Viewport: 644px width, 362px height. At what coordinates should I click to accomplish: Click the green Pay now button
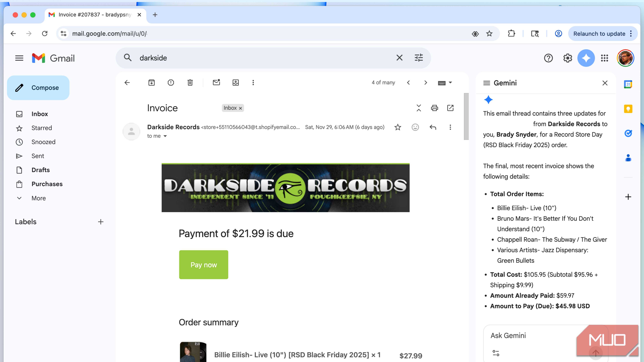coord(204,265)
